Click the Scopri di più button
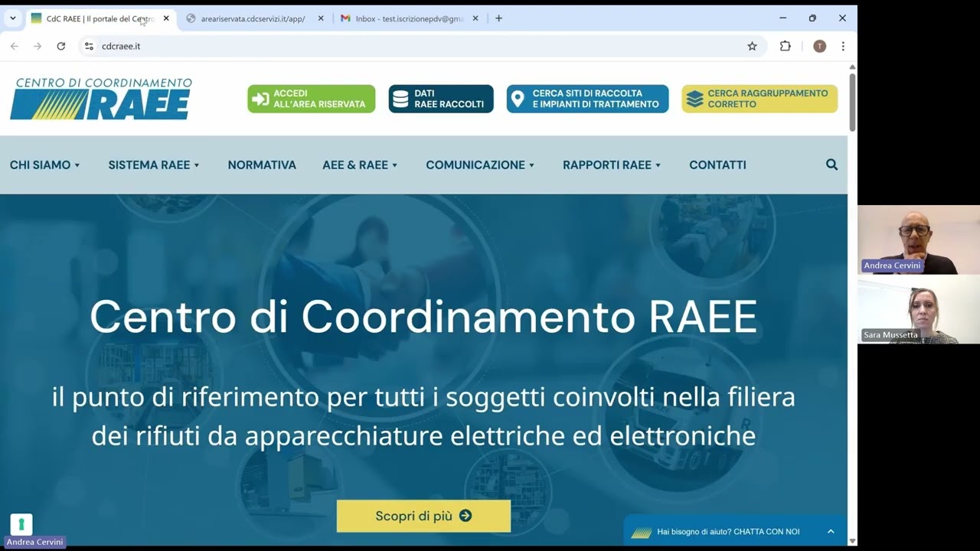This screenshot has height=551, width=980. coord(423,516)
